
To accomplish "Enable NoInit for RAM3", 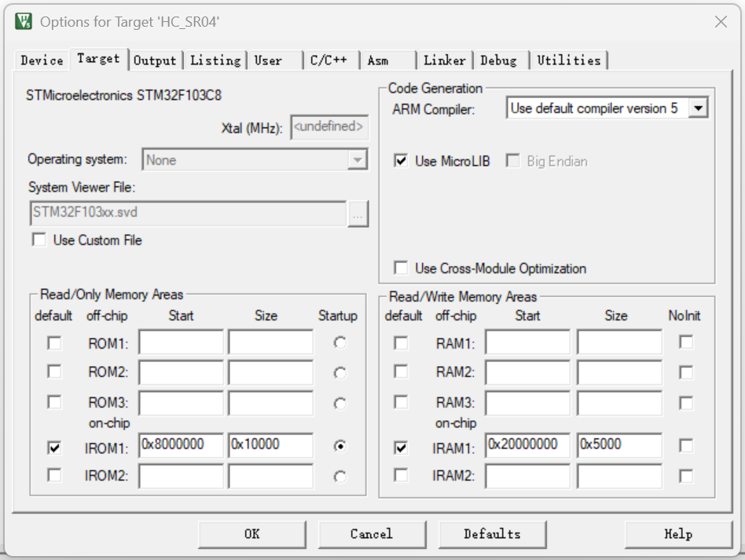I will (685, 403).
